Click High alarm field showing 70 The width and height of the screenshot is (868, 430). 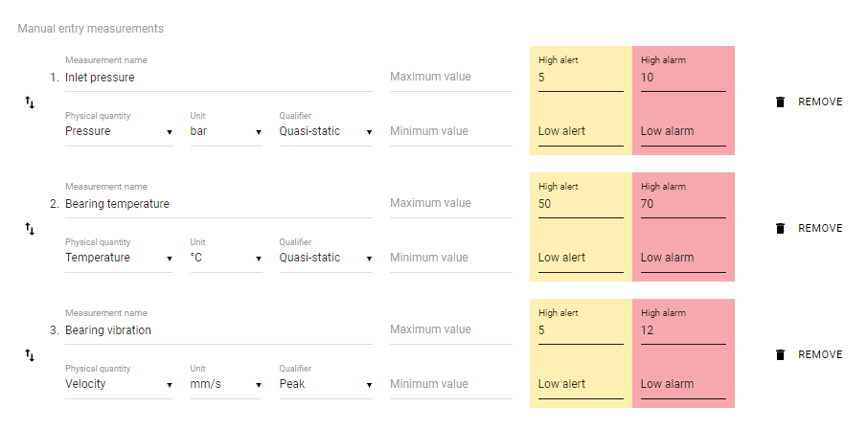click(x=683, y=204)
